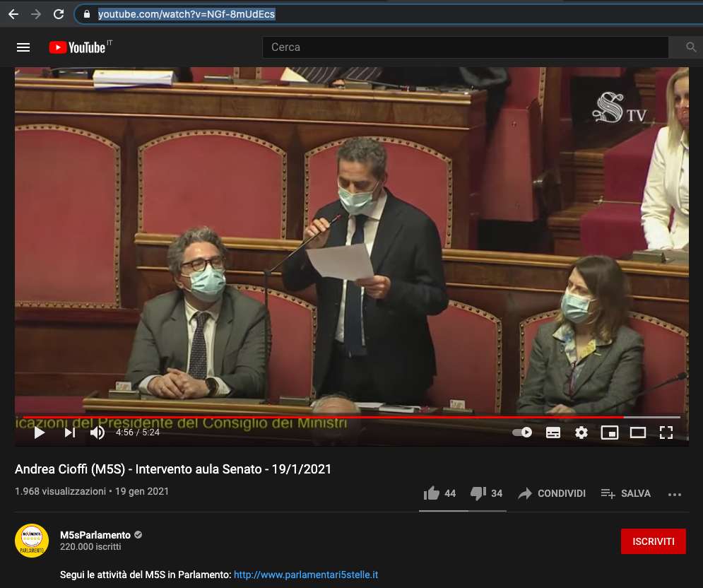Seek on the red video progress bar
Image resolution: width=703 pixels, height=588 pixels.
point(352,417)
